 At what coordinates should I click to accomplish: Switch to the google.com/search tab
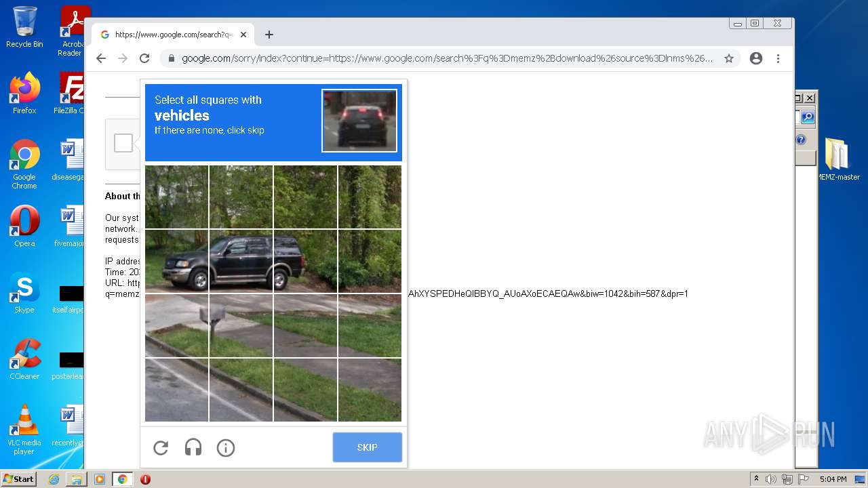pos(172,35)
